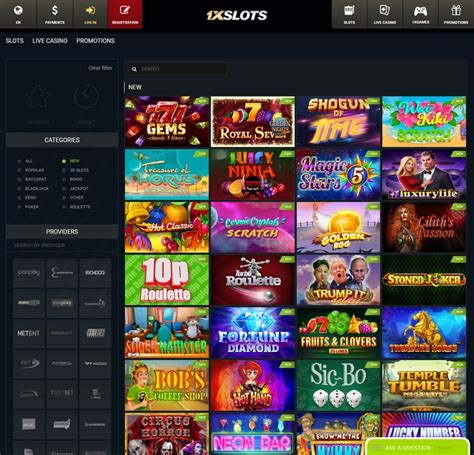
Task: Open the Live Casino cards icon
Action: [385, 10]
